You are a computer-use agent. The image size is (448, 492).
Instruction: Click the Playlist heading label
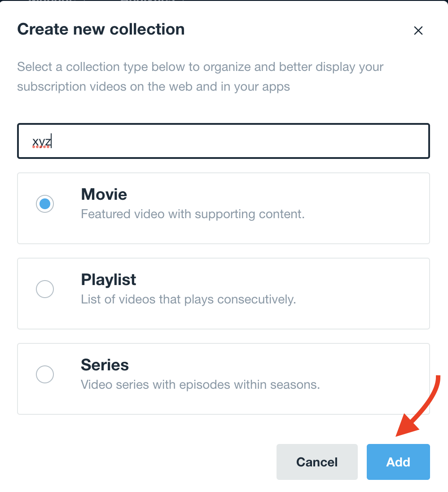(x=108, y=280)
